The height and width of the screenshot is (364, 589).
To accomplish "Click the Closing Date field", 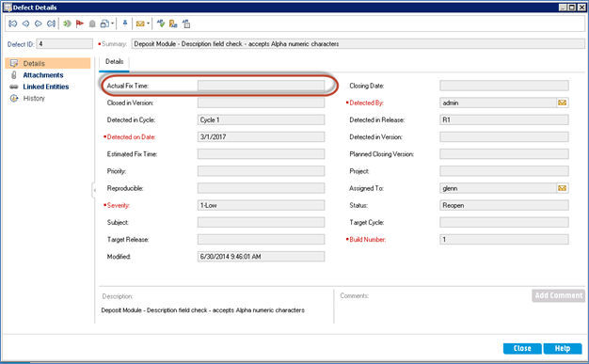I will [x=504, y=86].
